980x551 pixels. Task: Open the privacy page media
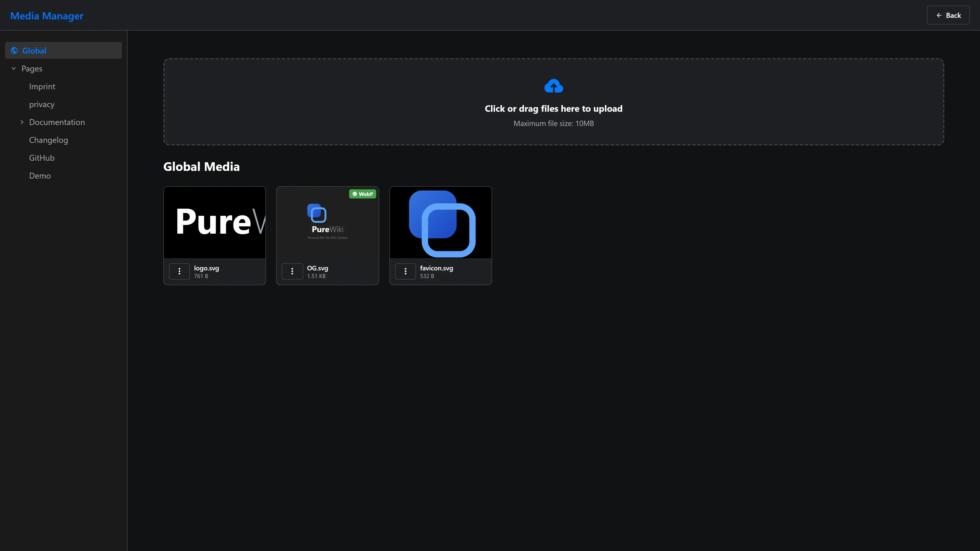(42, 104)
